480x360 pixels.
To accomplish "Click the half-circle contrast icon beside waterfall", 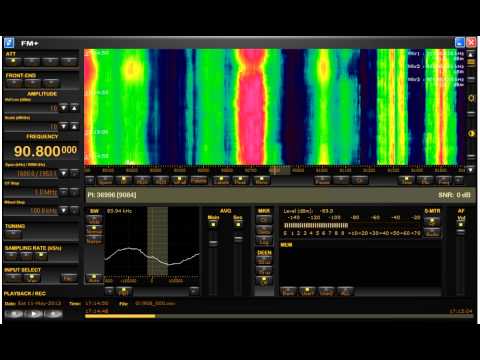I will (x=471, y=133).
